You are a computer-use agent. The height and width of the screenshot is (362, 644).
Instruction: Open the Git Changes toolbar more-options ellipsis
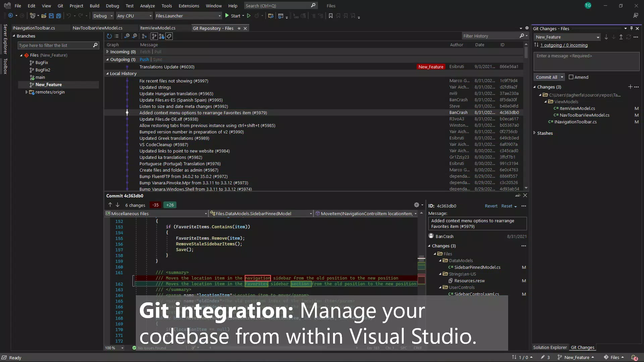click(636, 37)
